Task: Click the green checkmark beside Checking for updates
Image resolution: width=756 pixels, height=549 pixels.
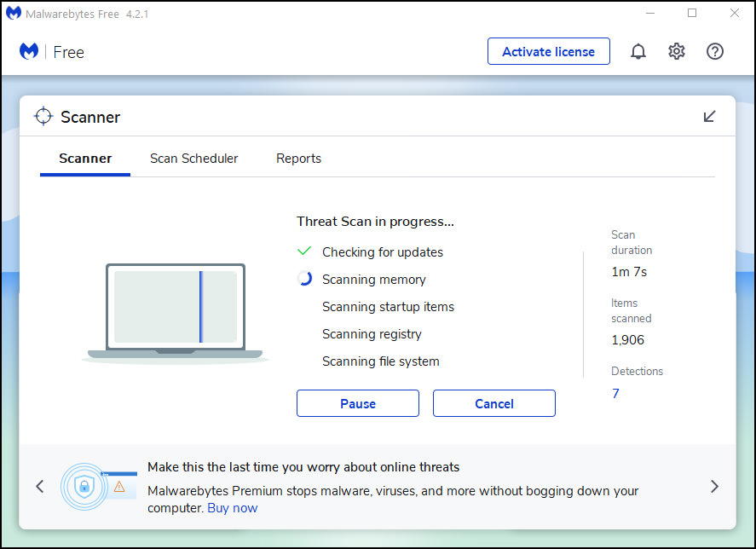Action: click(304, 251)
